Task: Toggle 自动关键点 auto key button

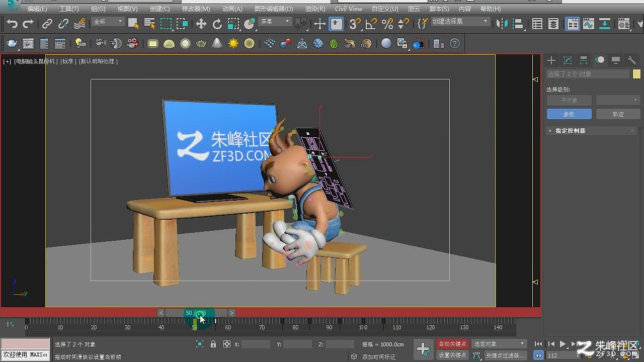Action: point(452,344)
